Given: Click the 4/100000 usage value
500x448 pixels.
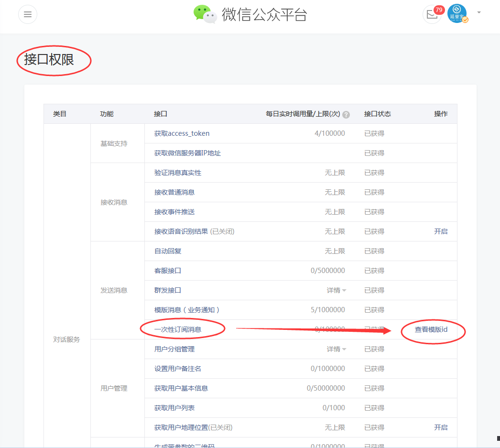Looking at the screenshot, I should coord(330,133).
